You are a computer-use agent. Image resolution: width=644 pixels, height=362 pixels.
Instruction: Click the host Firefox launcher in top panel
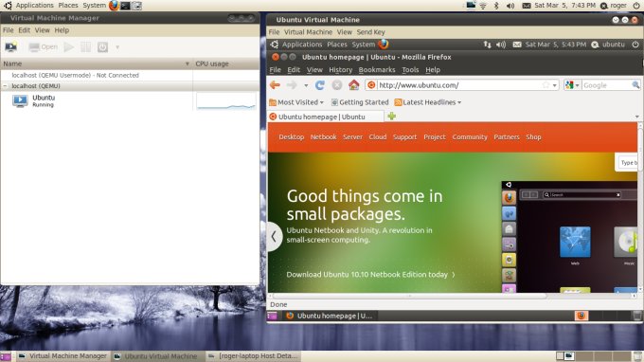114,6
